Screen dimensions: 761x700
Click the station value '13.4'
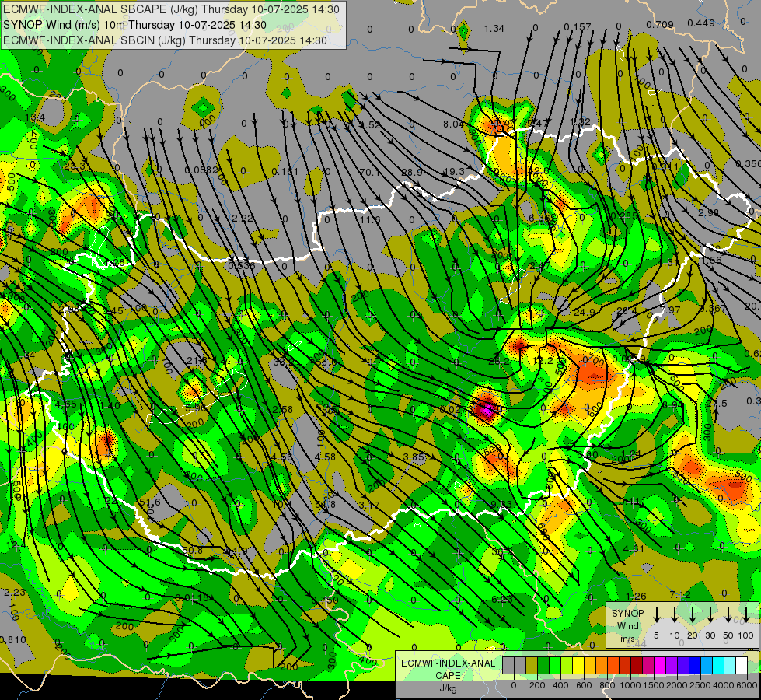pyautogui.click(x=34, y=117)
